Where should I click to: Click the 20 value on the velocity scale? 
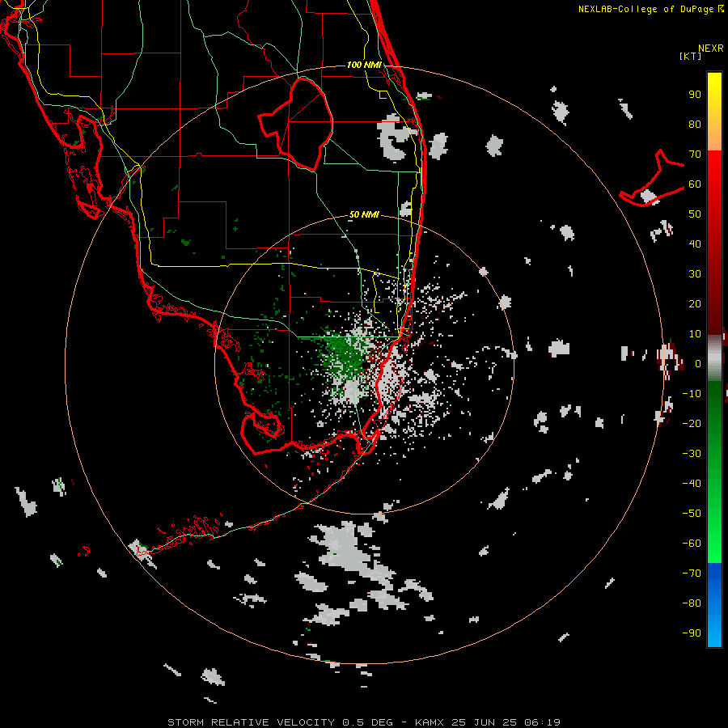[695, 303]
